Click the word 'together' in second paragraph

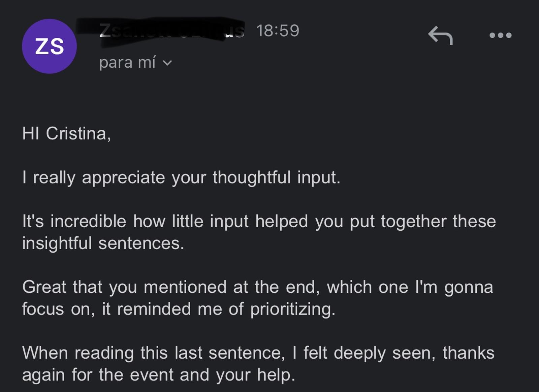[414, 222]
